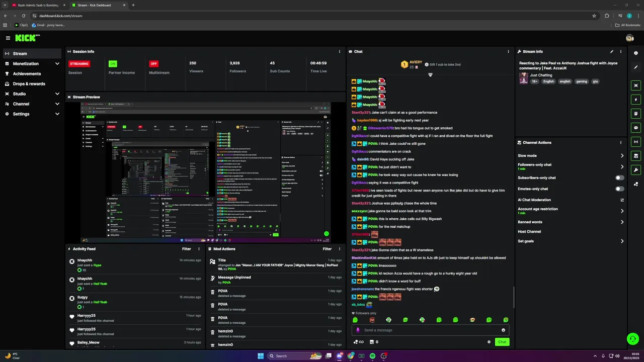The image size is (644, 362).
Task: Open a new browser tab
Action: [133, 5]
